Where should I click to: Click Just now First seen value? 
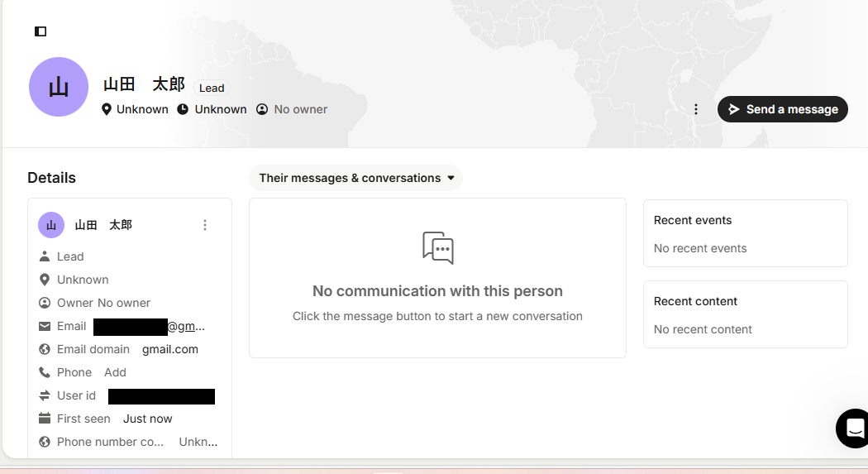[x=147, y=419]
